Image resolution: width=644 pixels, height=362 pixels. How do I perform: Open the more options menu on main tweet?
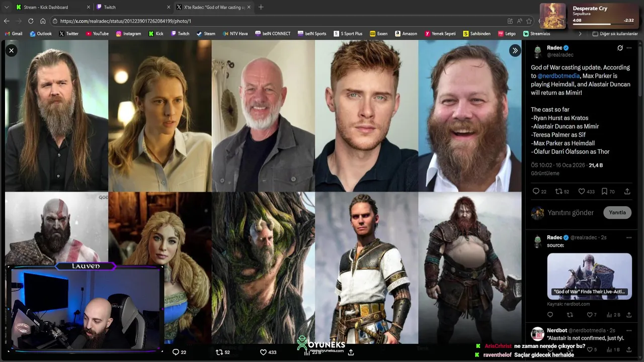point(629,48)
